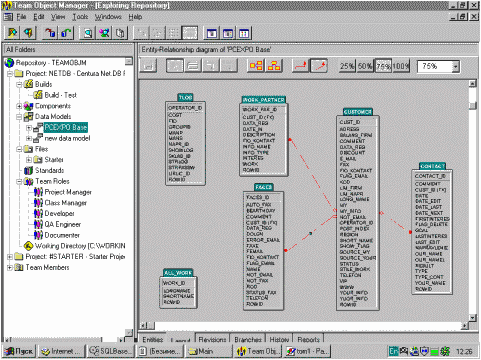Switch to the Revisions tab

point(212,339)
